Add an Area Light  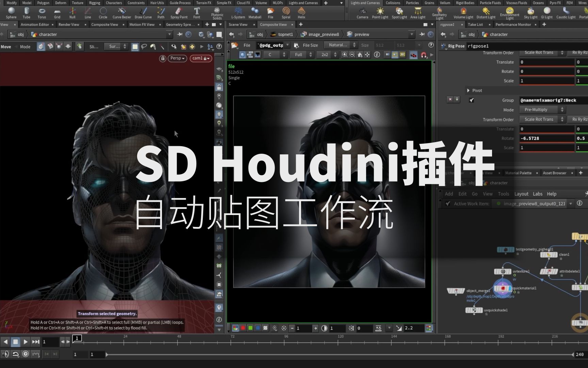pos(418,13)
